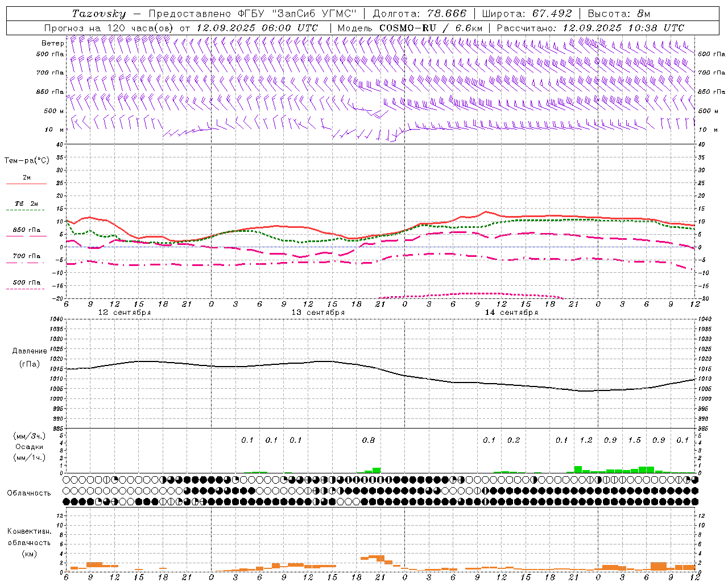Screen dimensions: 728x582
Task: Click the model name 'COSMO-RU / 6.6км'
Action: [431, 28]
